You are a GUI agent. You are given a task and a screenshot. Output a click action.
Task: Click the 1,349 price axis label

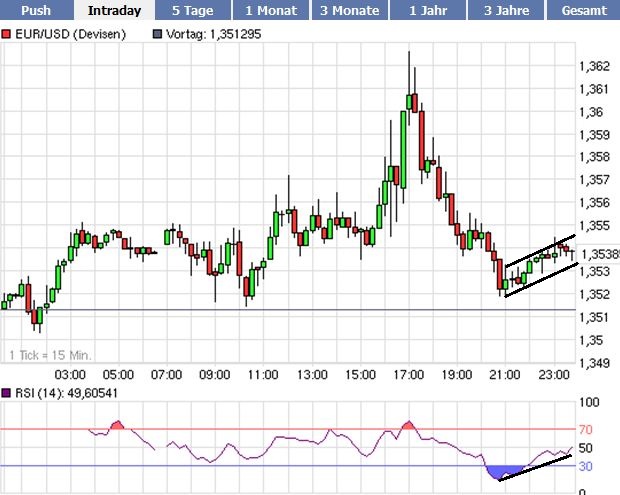tap(594, 363)
